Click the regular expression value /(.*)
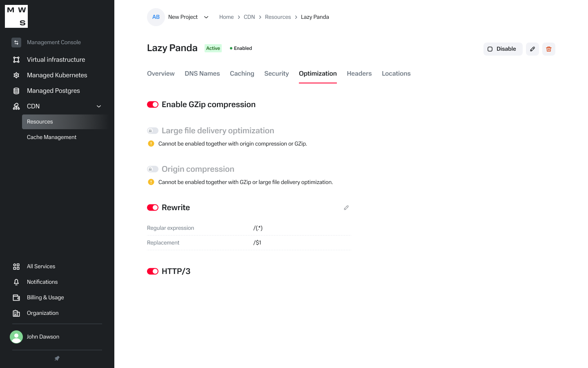588x368 pixels. coord(258,228)
